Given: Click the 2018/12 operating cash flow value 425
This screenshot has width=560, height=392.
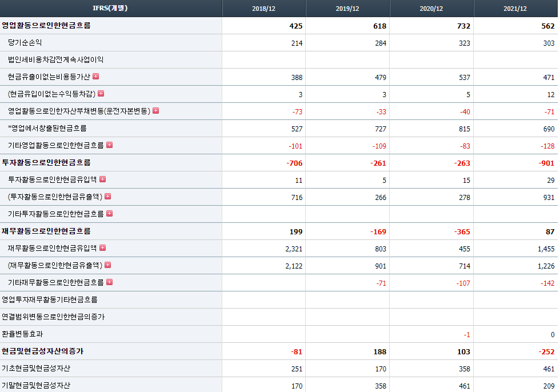Looking at the screenshot, I should 296,26.
